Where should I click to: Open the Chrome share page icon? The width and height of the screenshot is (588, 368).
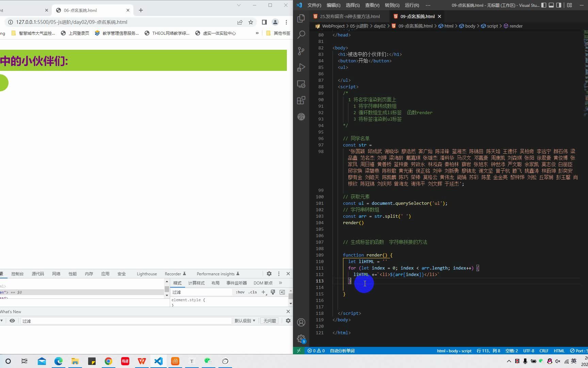tap(240, 22)
